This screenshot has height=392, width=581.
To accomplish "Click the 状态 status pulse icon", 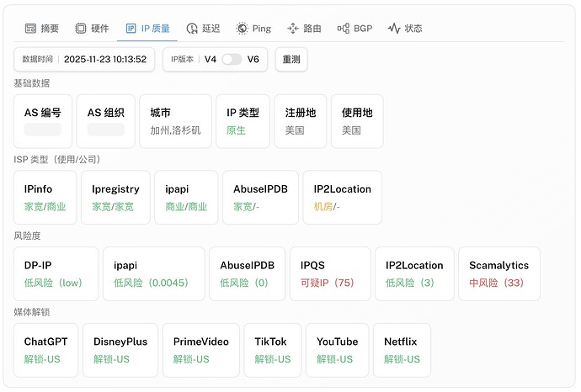I will coord(393,29).
